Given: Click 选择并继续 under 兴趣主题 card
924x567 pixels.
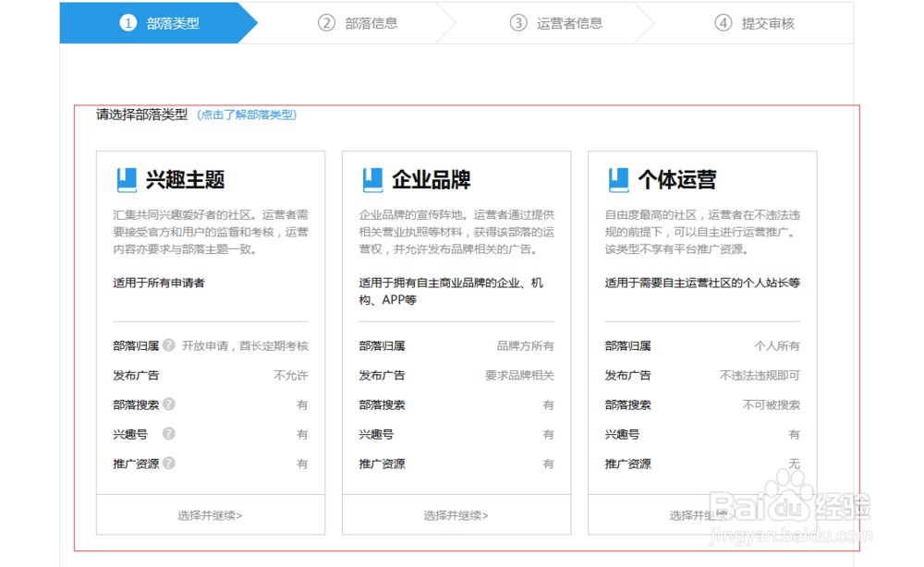Looking at the screenshot, I should coord(211,515).
